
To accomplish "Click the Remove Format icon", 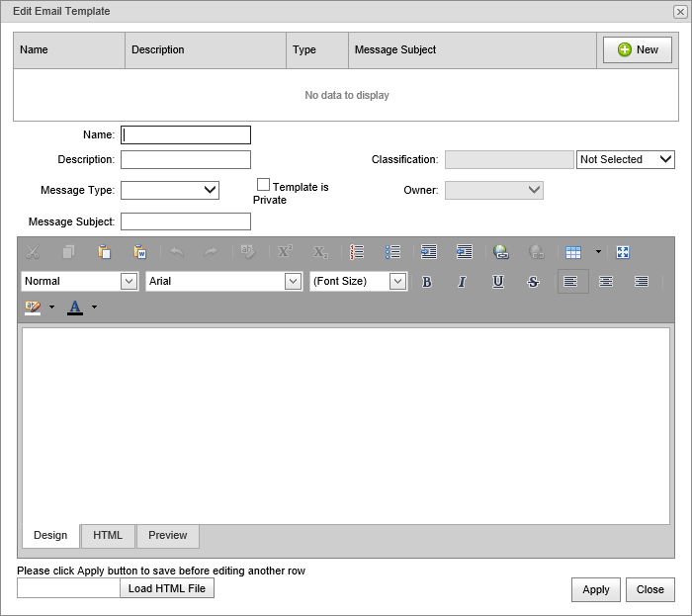I will click(x=248, y=252).
